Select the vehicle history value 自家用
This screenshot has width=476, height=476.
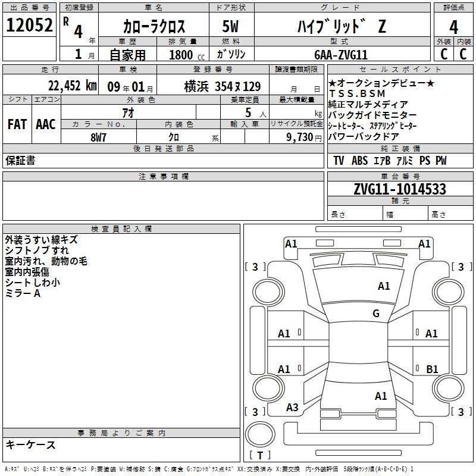pyautogui.click(x=127, y=55)
